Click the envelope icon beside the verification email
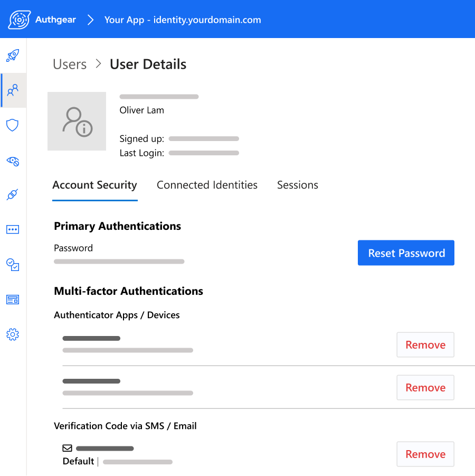Screen dimensions: 475x476 tap(67, 447)
